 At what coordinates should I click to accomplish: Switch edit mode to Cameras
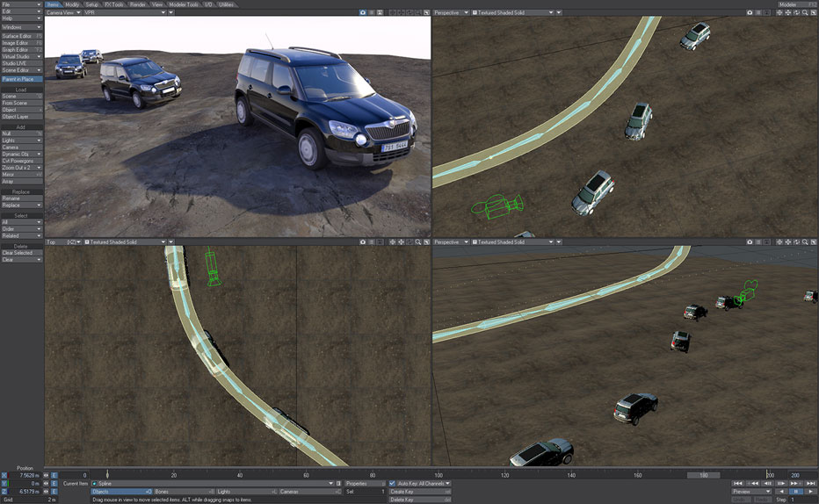pyautogui.click(x=309, y=492)
